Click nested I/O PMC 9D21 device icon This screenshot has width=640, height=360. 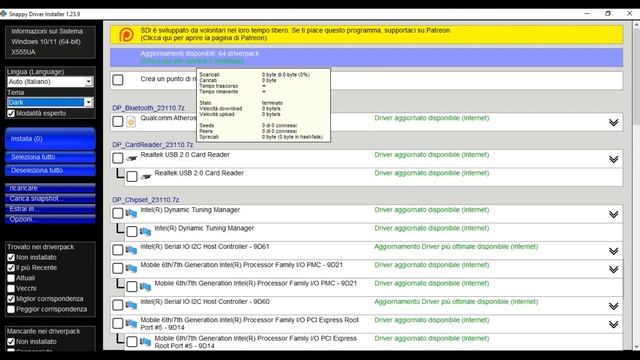coord(145,287)
